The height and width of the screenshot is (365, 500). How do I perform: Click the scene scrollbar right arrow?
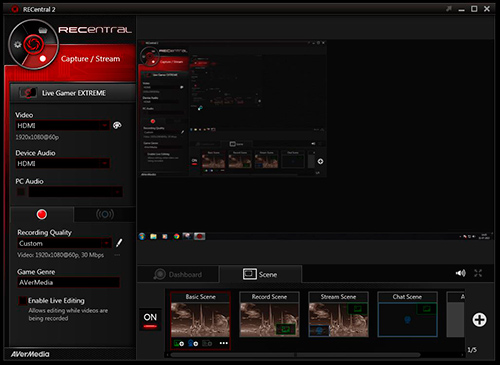(x=462, y=355)
